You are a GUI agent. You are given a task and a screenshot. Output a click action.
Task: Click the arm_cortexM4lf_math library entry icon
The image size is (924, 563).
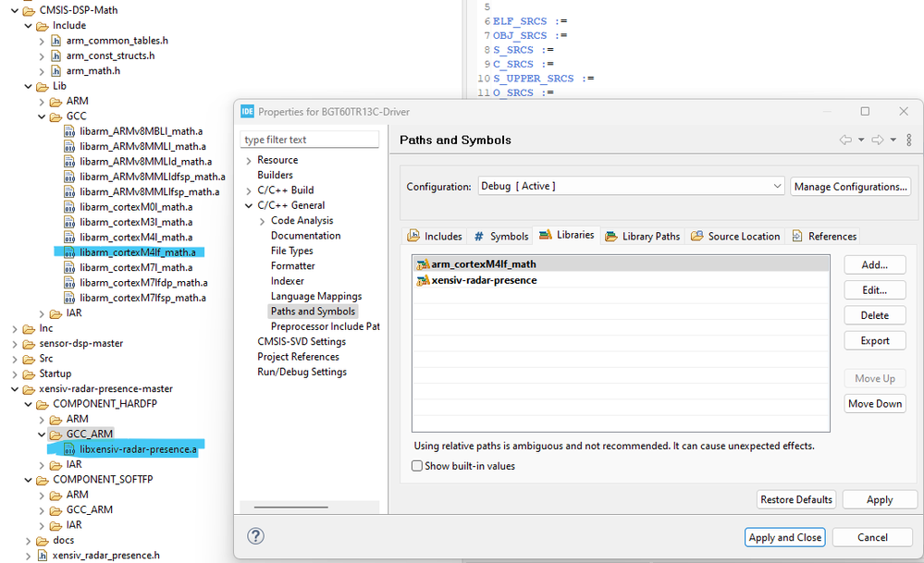[423, 264]
